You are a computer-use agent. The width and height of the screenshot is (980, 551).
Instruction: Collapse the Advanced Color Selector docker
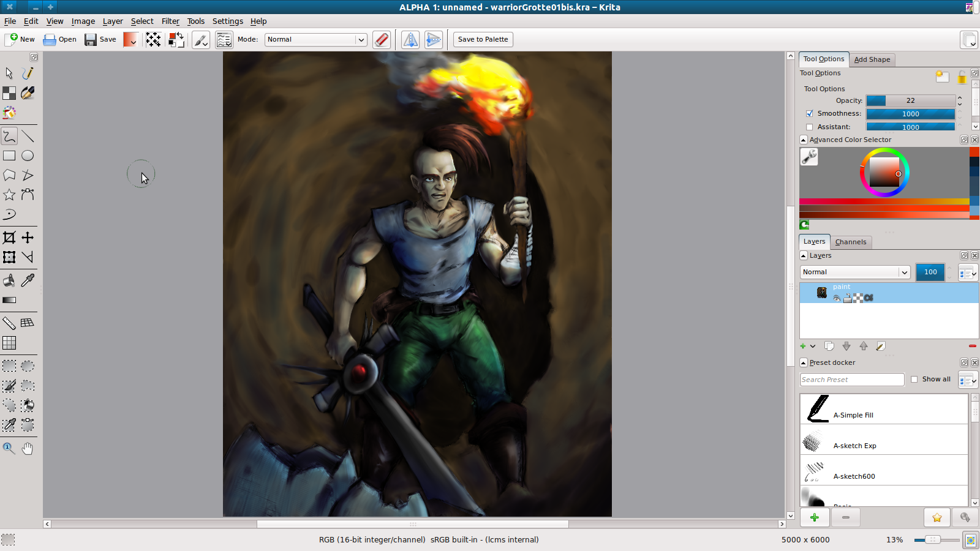[804, 140]
